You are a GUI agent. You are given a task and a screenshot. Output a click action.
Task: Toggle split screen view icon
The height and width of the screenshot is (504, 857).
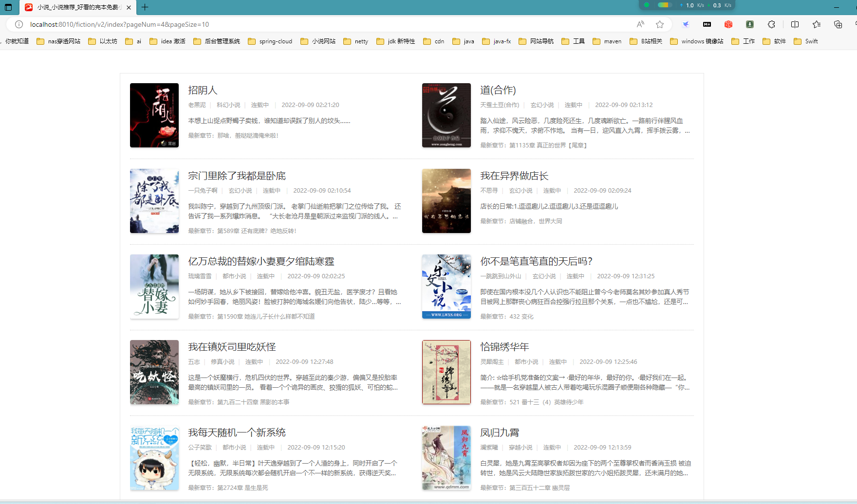pos(795,24)
